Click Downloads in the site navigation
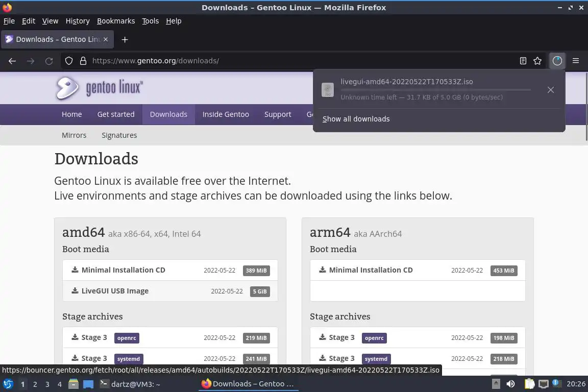Image resolution: width=588 pixels, height=392 pixels. pyautogui.click(x=168, y=114)
